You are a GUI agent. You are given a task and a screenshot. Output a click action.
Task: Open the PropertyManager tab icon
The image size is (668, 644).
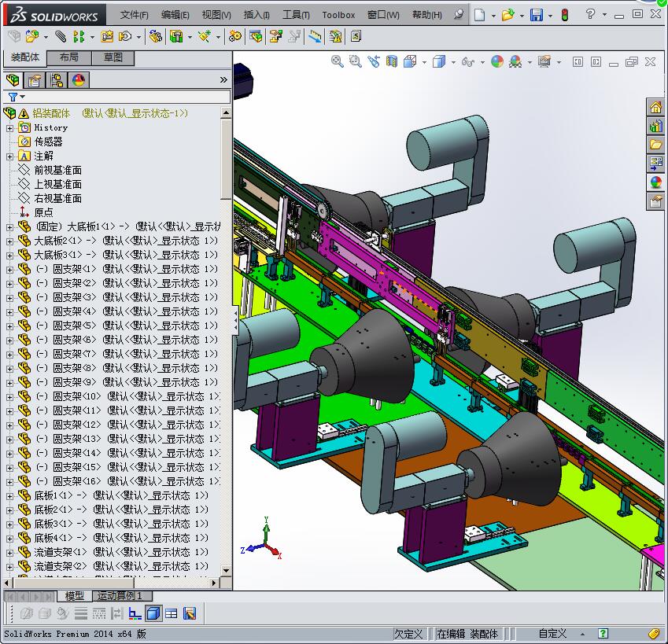(34, 79)
